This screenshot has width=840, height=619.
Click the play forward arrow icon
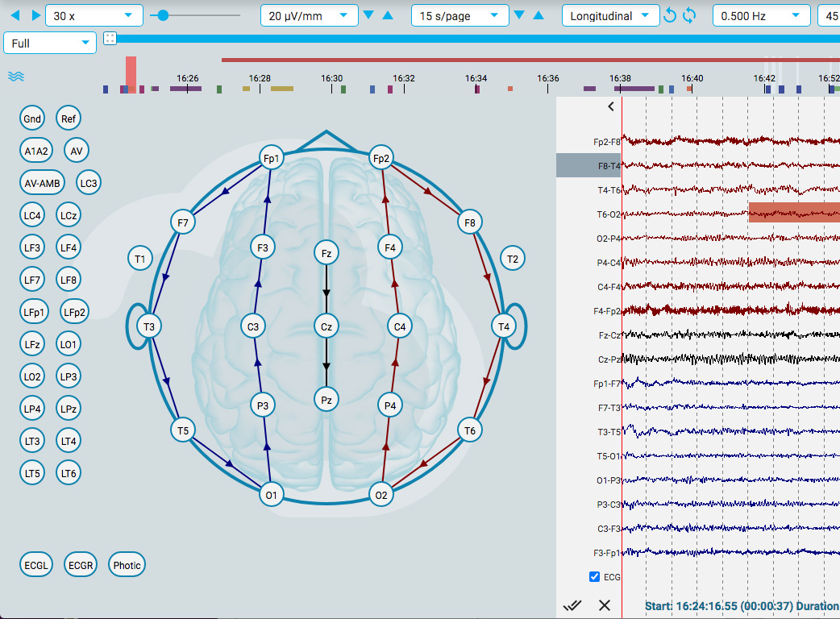36,15
